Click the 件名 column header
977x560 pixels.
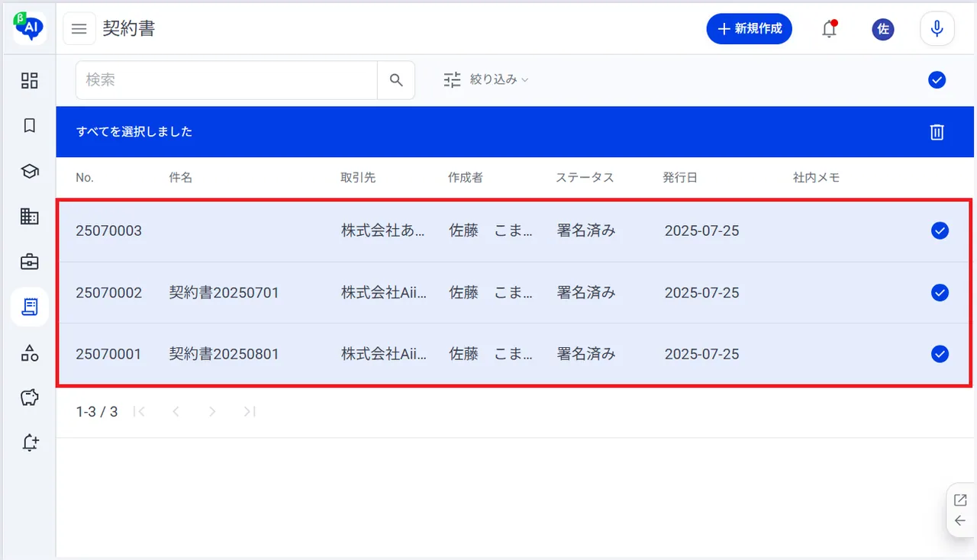pyautogui.click(x=181, y=178)
